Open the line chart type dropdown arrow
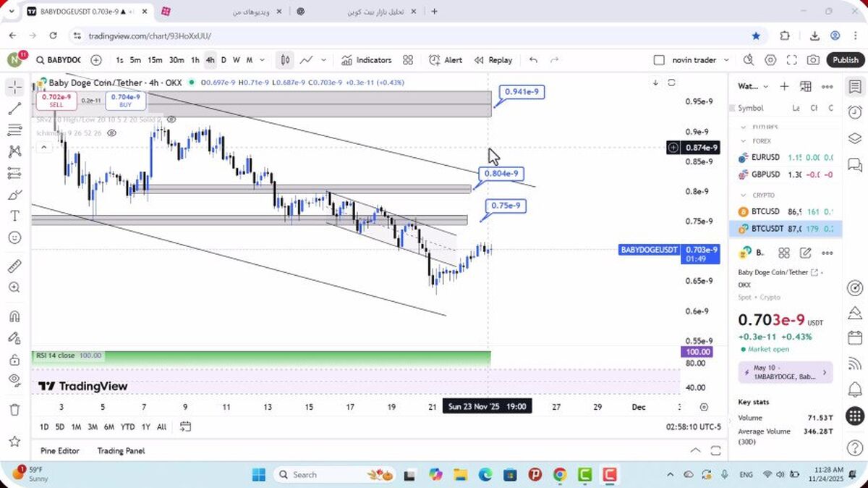This screenshot has width=868, height=488. coord(323,60)
